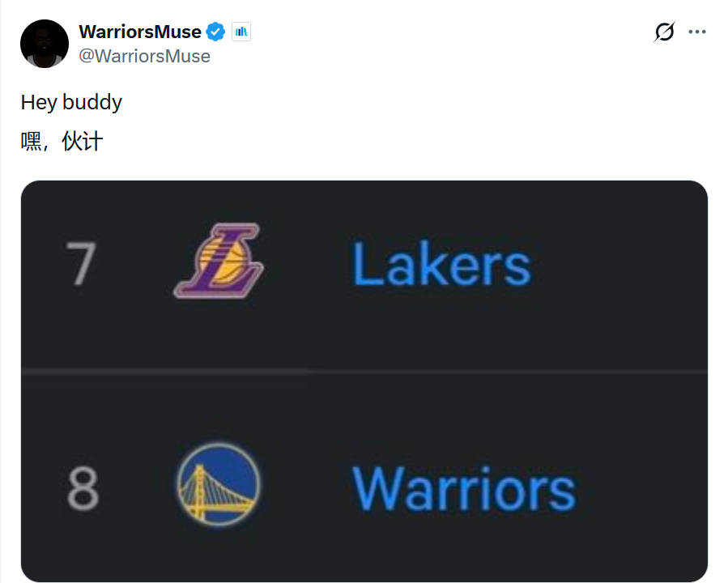Open the Warriors team name link
Viewport: 728px width, 583px height.
point(464,489)
